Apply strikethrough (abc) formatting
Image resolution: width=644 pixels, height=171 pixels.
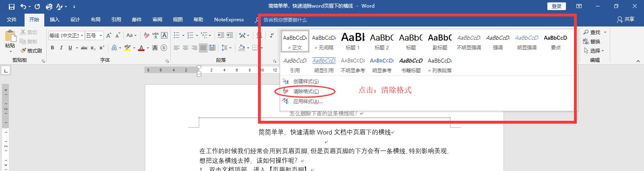coord(84,48)
